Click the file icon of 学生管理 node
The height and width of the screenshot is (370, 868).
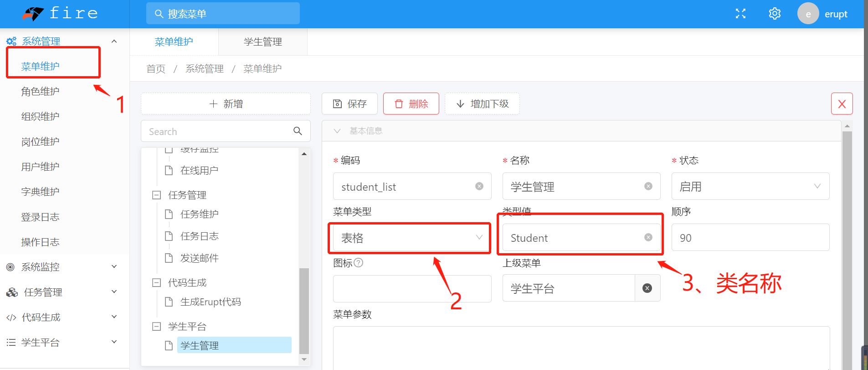pyautogui.click(x=169, y=345)
